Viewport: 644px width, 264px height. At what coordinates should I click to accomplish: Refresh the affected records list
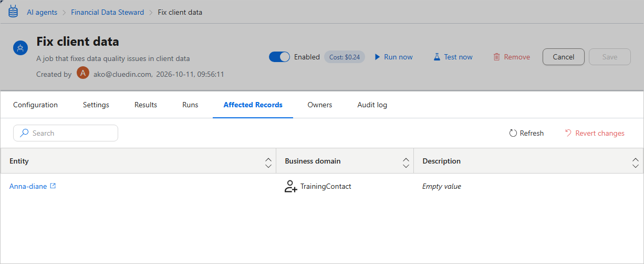[x=526, y=133]
